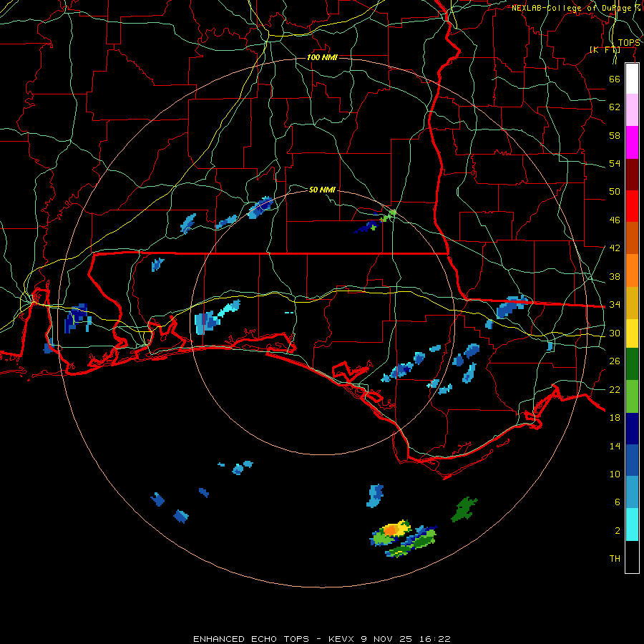644x644 pixels.
Task: Select the 'TOPS' legend heading
Action: (629, 43)
